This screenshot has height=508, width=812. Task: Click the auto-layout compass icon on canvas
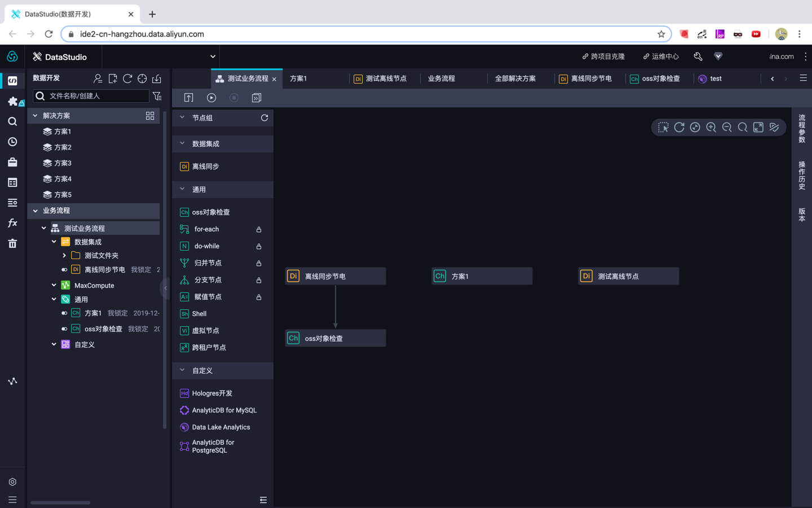[695, 128]
